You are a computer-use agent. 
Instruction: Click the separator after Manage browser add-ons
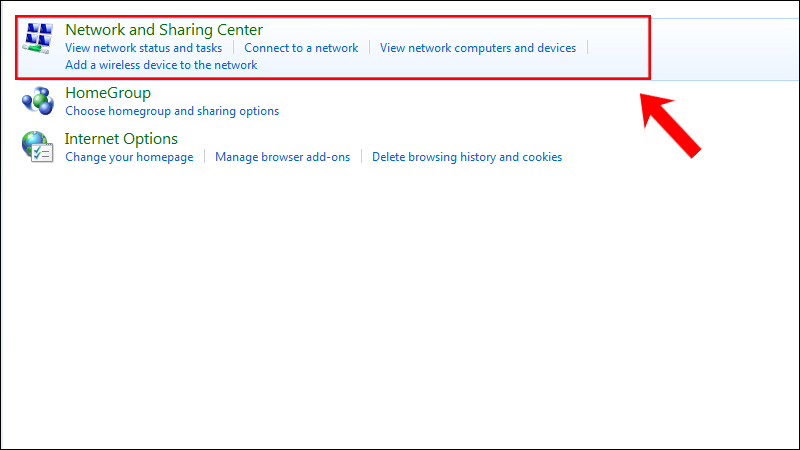[361, 157]
